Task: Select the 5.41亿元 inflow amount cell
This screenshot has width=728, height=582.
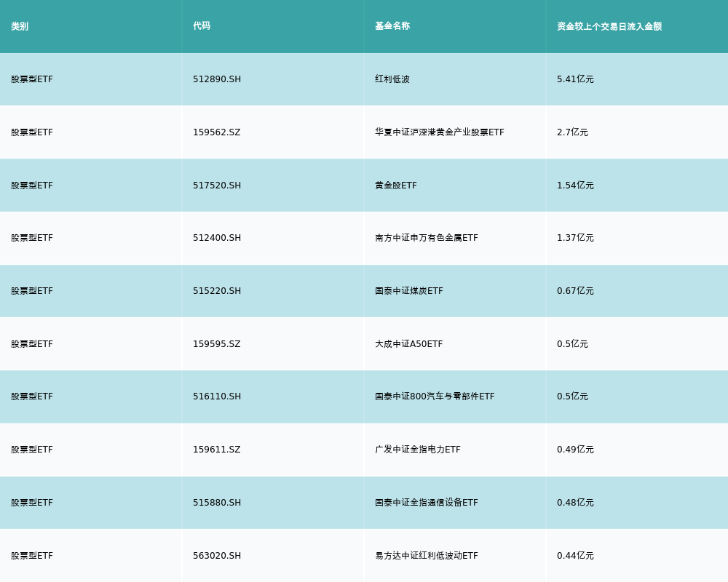Action: (x=575, y=79)
